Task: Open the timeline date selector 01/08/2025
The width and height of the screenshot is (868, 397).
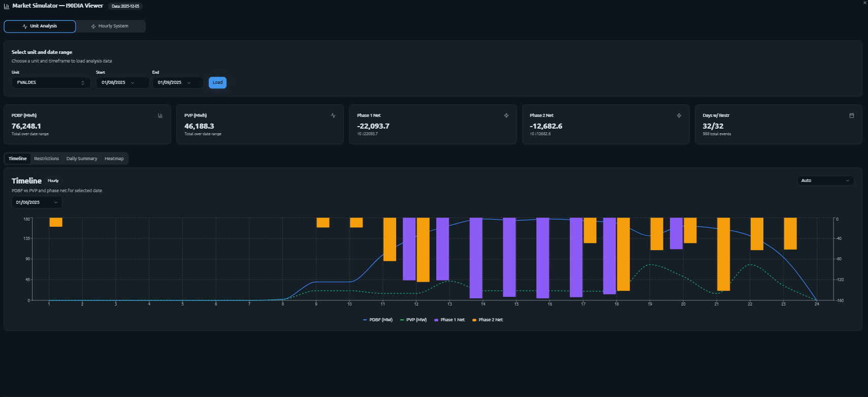Action: point(37,202)
